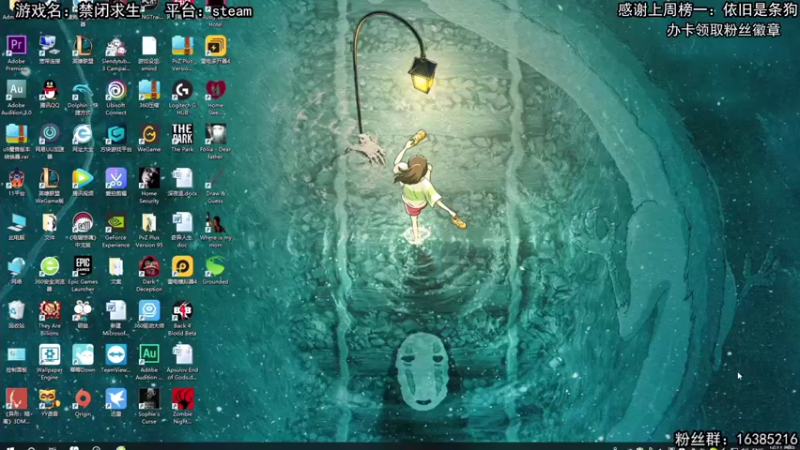The height and width of the screenshot is (450, 800).
Task: Open the red 3DM game icon
Action: click(16, 399)
